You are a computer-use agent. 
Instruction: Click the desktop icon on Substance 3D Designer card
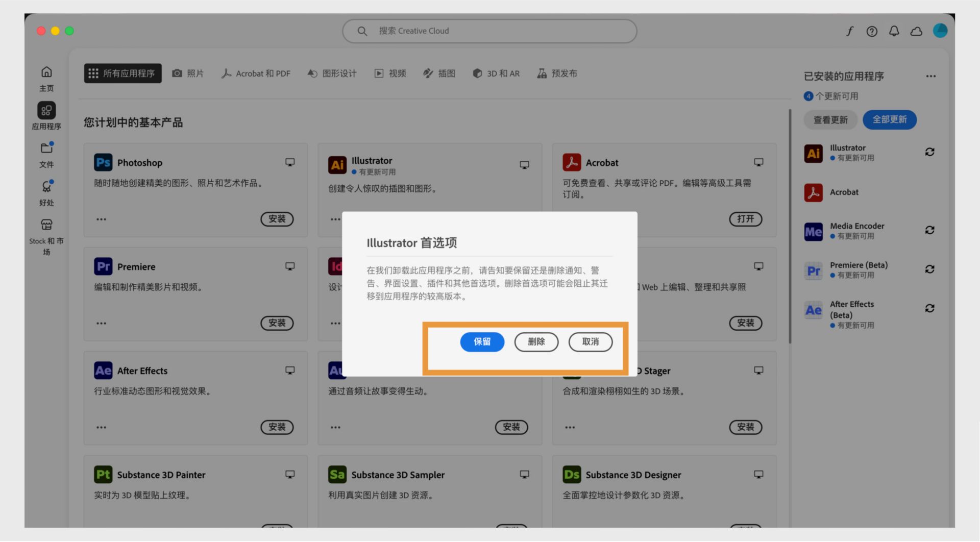pos(758,475)
